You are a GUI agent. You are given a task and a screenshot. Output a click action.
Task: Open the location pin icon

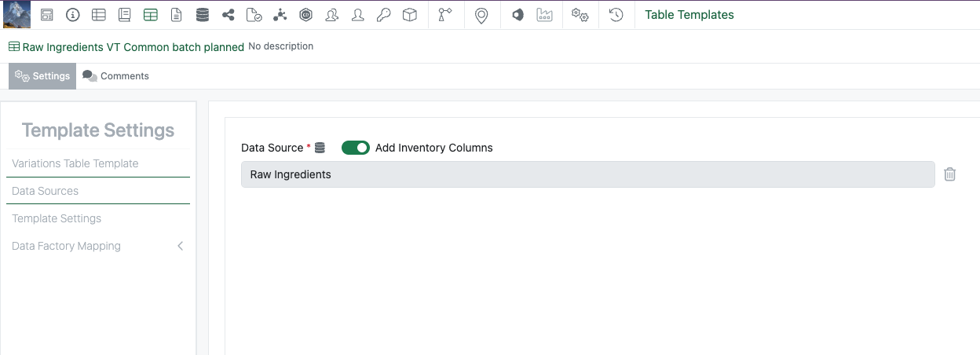tap(482, 15)
